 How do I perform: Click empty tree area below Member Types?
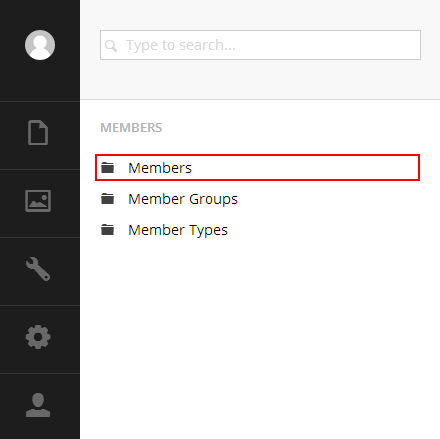260,333
